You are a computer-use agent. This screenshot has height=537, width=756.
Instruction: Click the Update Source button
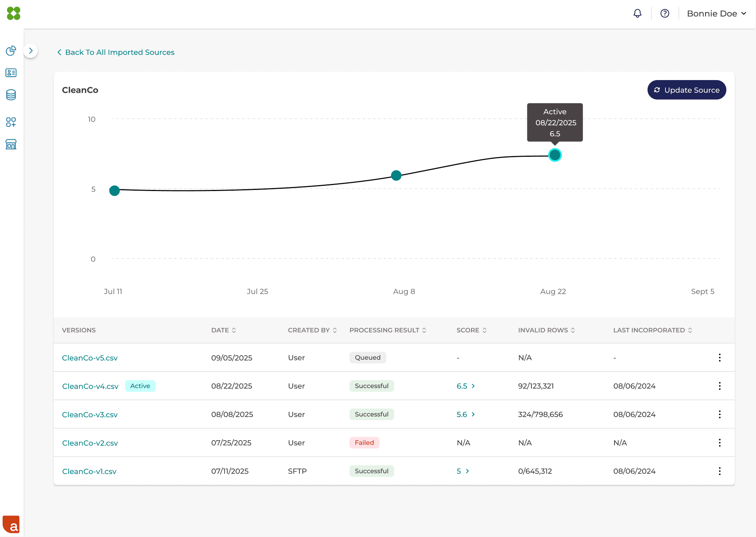(686, 90)
